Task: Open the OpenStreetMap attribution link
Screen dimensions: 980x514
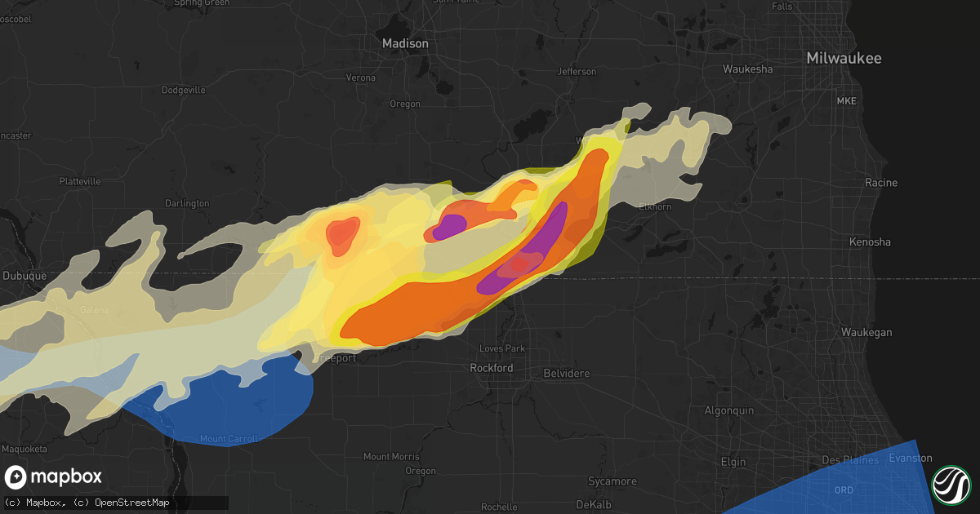Action: tap(131, 503)
